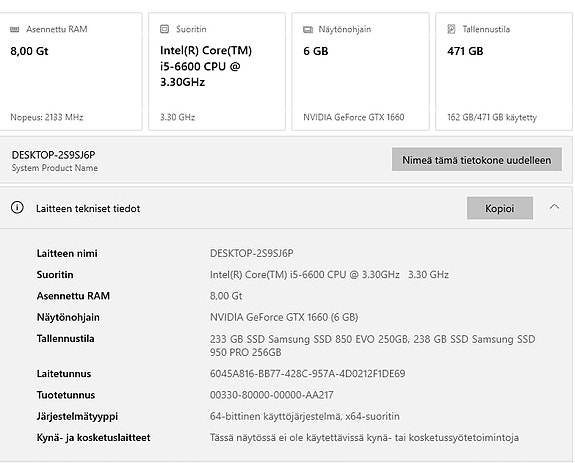Click the Tallennustila storage icon
This screenshot has height=463, width=575.
[451, 29]
